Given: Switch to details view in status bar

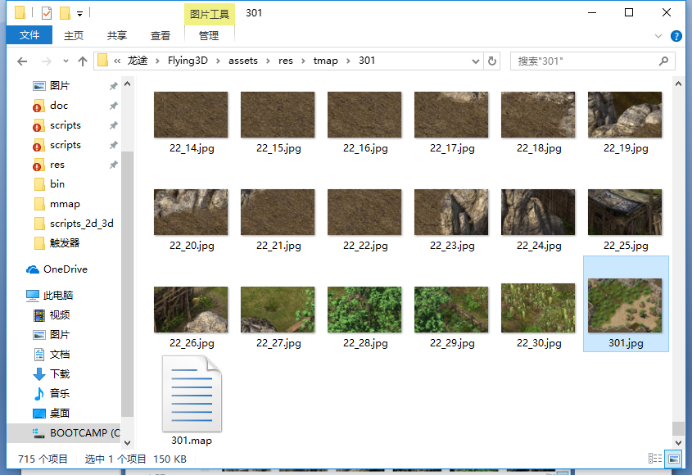Looking at the screenshot, I should (655, 459).
